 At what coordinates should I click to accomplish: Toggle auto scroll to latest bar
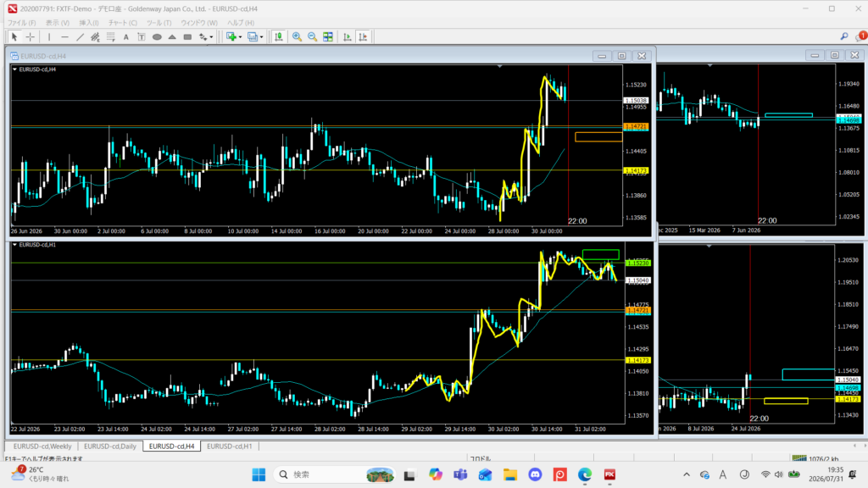point(347,37)
